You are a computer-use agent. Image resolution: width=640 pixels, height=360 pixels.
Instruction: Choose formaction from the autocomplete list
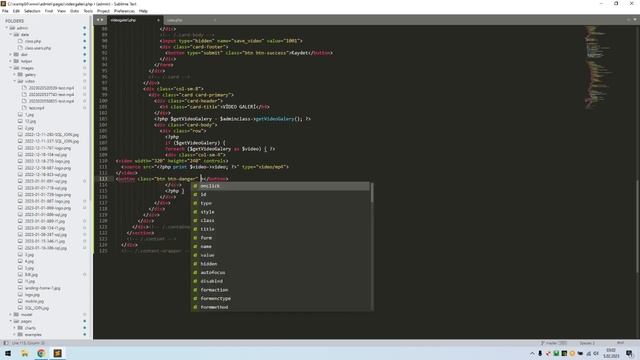click(281, 290)
